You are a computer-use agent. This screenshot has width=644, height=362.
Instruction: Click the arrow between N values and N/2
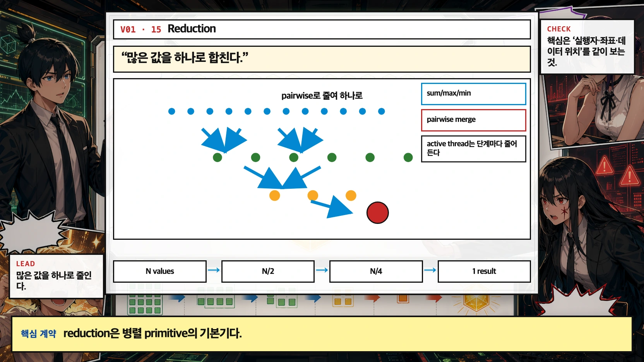point(214,270)
